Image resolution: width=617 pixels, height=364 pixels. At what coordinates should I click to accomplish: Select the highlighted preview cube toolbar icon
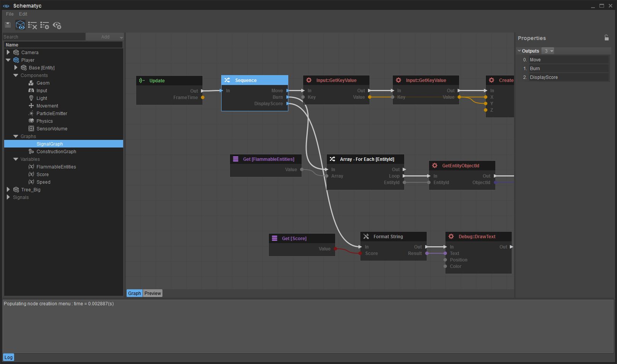[x=20, y=24]
